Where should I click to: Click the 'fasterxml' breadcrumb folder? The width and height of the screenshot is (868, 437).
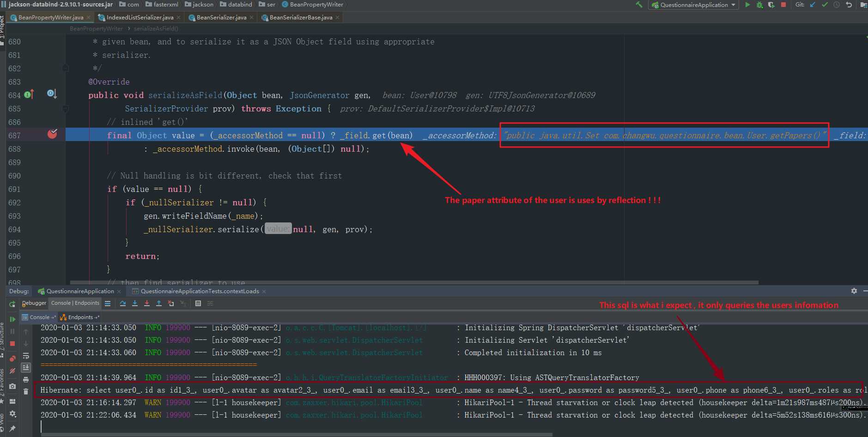(162, 5)
